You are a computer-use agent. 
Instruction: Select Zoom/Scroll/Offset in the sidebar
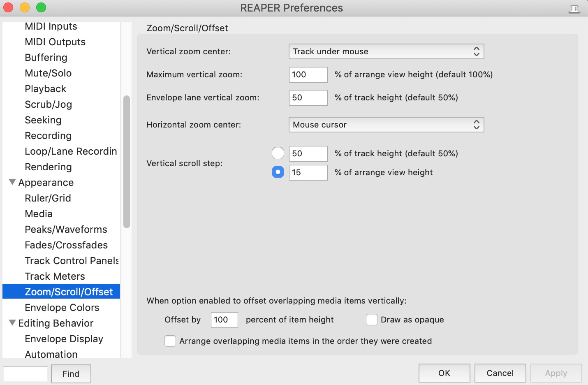(61, 292)
